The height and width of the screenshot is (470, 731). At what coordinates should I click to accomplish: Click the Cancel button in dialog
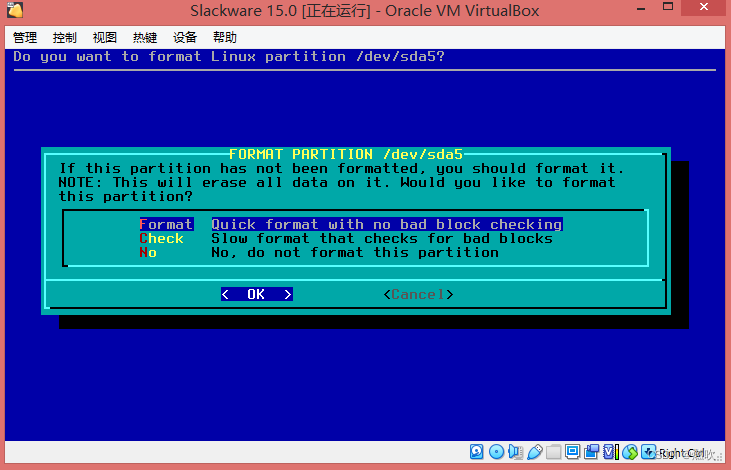tap(418, 294)
